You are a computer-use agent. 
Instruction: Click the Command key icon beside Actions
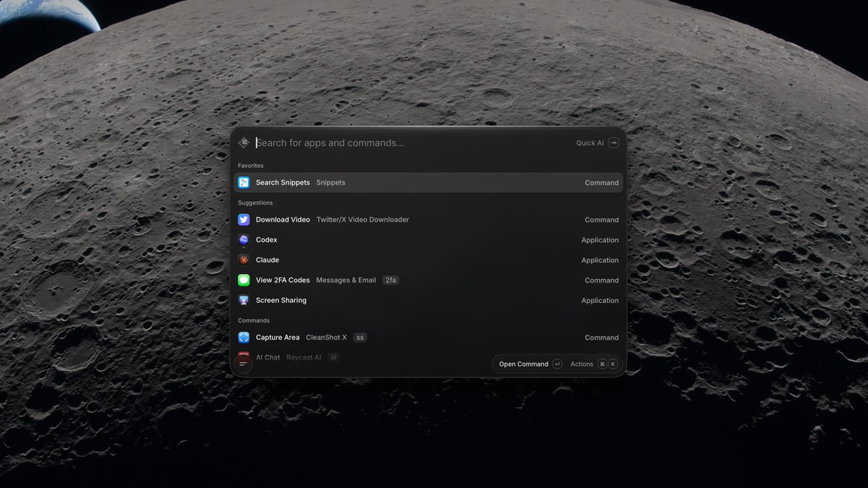(602, 364)
